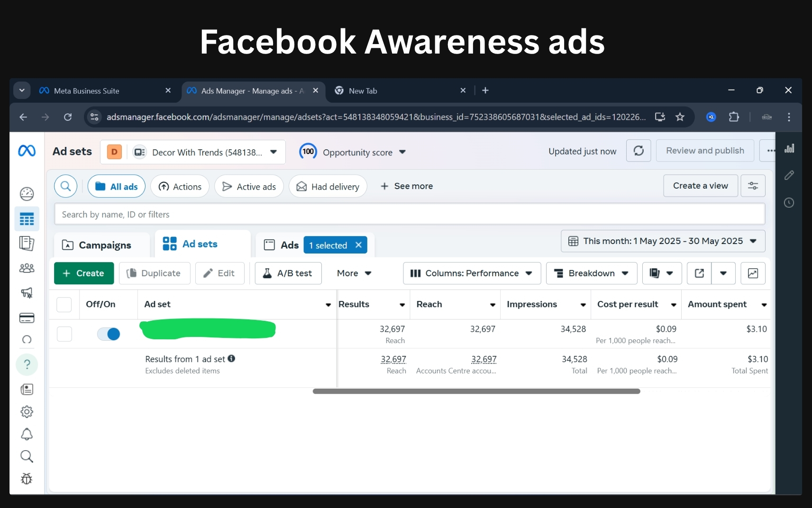The width and height of the screenshot is (812, 508).
Task: Open Audiences people icon in sidebar
Action: coord(27,268)
